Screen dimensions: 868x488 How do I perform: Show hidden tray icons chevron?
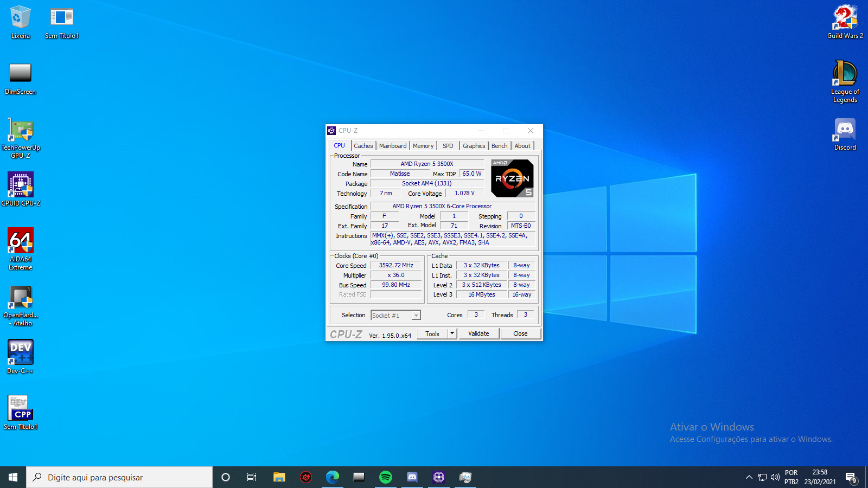749,477
